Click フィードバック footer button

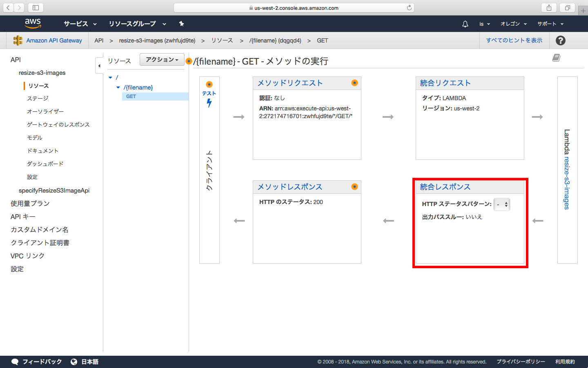pyautogui.click(x=37, y=362)
